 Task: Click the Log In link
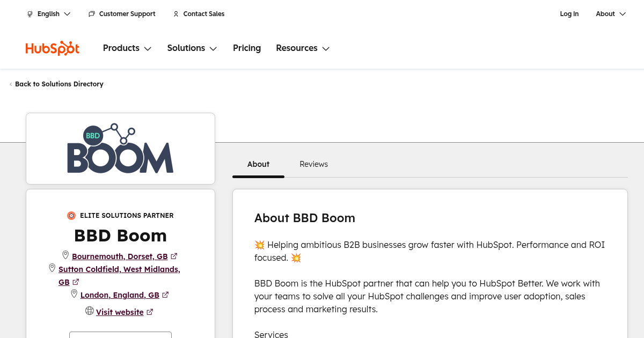(x=569, y=14)
